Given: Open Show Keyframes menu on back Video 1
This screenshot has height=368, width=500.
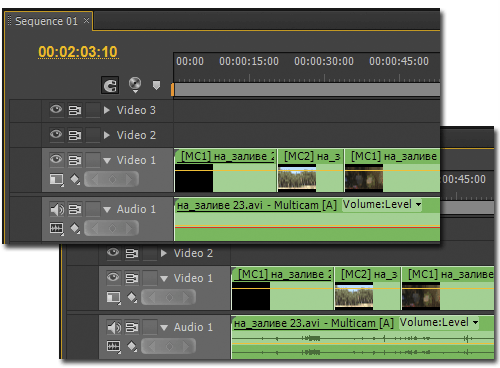Looking at the screenshot, I should (132, 297).
